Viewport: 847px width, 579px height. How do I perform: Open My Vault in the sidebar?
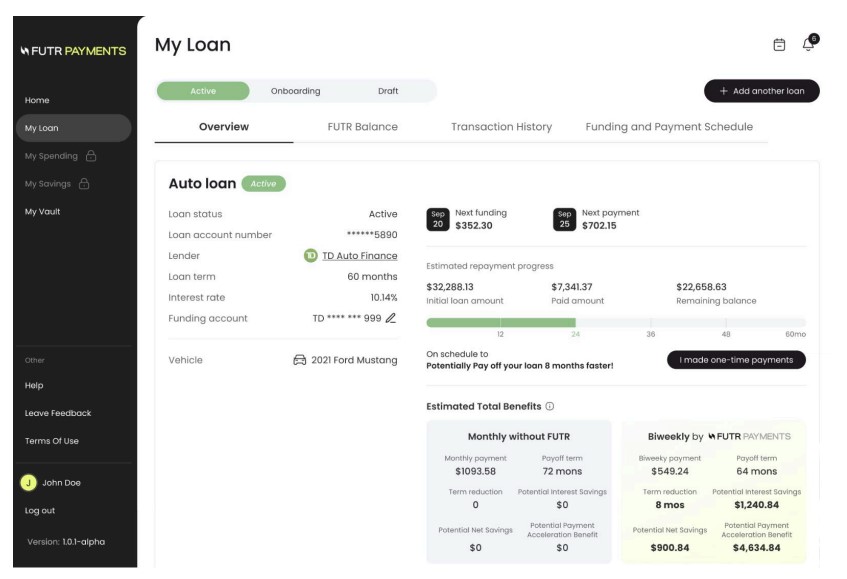(x=43, y=212)
